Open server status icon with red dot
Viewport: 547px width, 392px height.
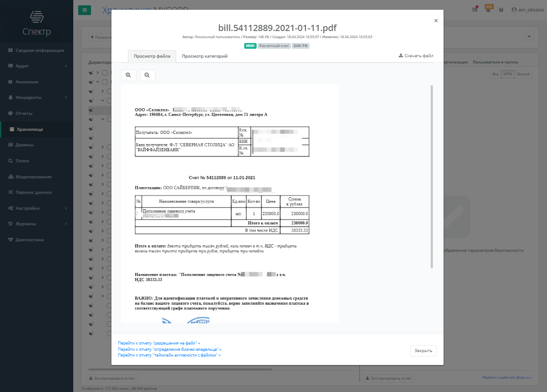tap(475, 10)
